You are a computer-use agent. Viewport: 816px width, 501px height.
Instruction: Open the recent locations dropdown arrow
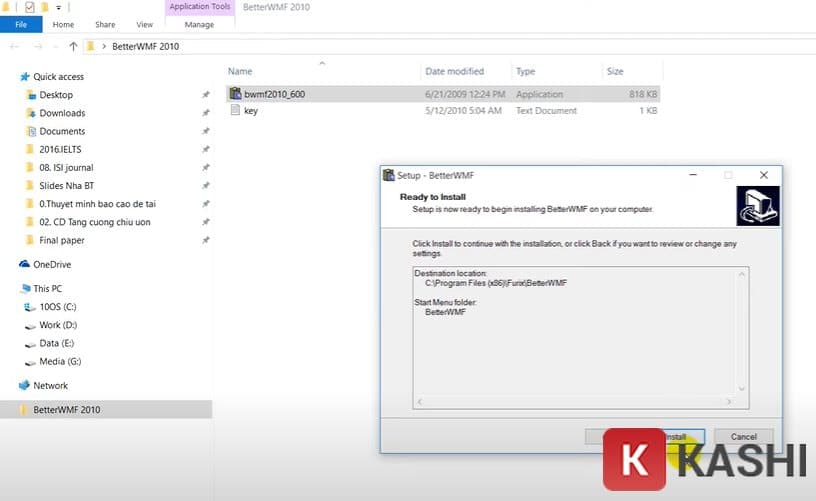point(56,47)
